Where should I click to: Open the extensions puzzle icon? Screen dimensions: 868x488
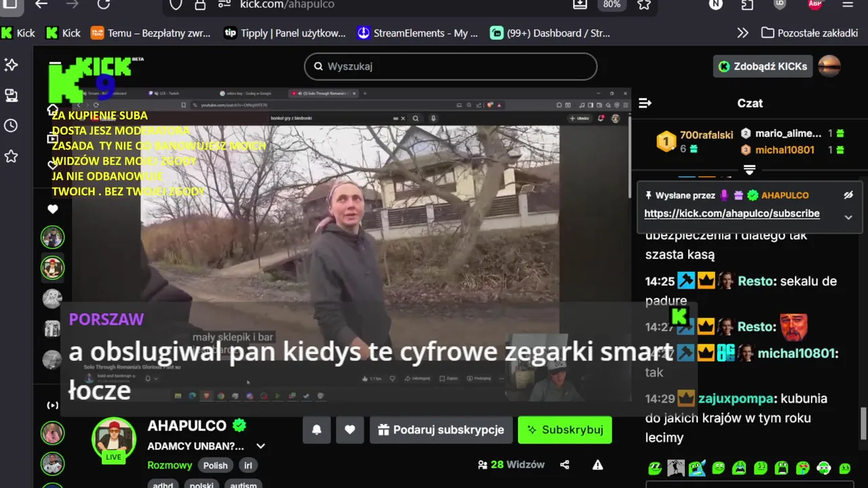point(747,4)
